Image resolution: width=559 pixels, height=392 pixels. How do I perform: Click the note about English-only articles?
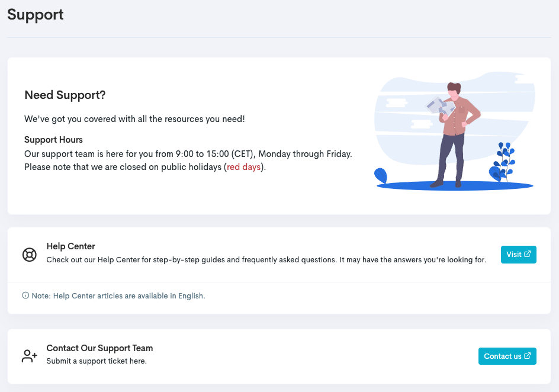pos(129,295)
